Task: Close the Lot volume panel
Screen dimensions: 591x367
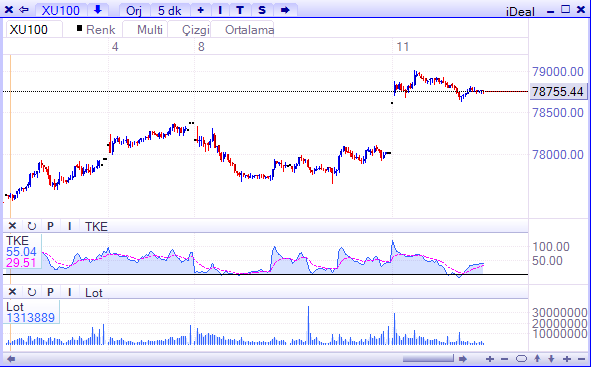Action: [12, 292]
